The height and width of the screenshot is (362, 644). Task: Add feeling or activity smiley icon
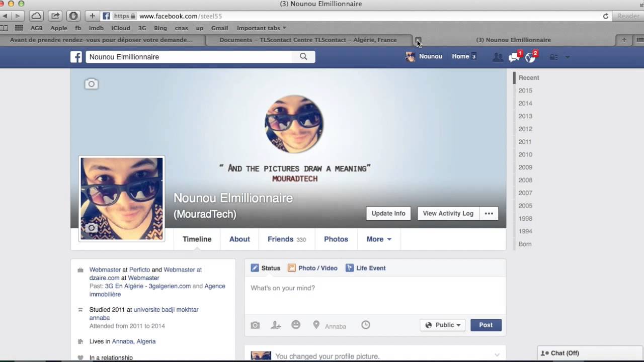[x=296, y=325]
